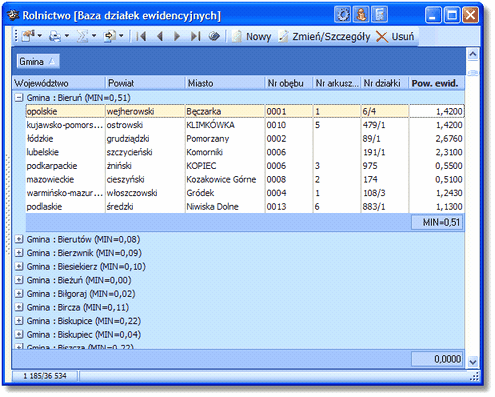Image resolution: width=495 pixels, height=397 pixels.
Task: Jump to the last record
Action: pyautogui.click(x=195, y=36)
